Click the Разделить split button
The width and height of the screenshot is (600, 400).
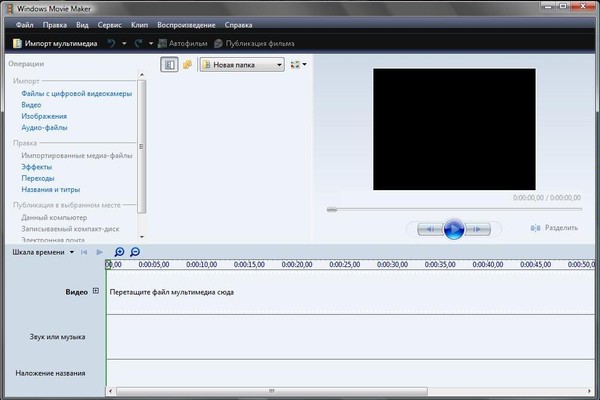coord(554,228)
